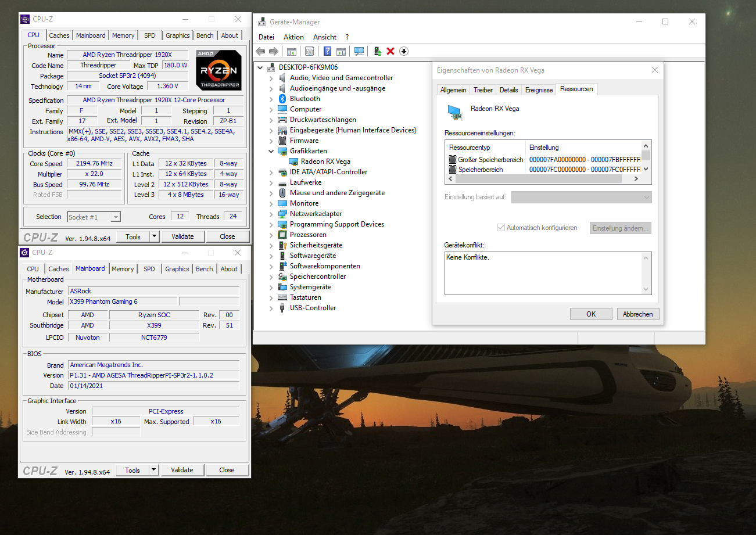
Task: Click the forward arrow in Geräte-Manager toolbar
Action: pyautogui.click(x=273, y=51)
